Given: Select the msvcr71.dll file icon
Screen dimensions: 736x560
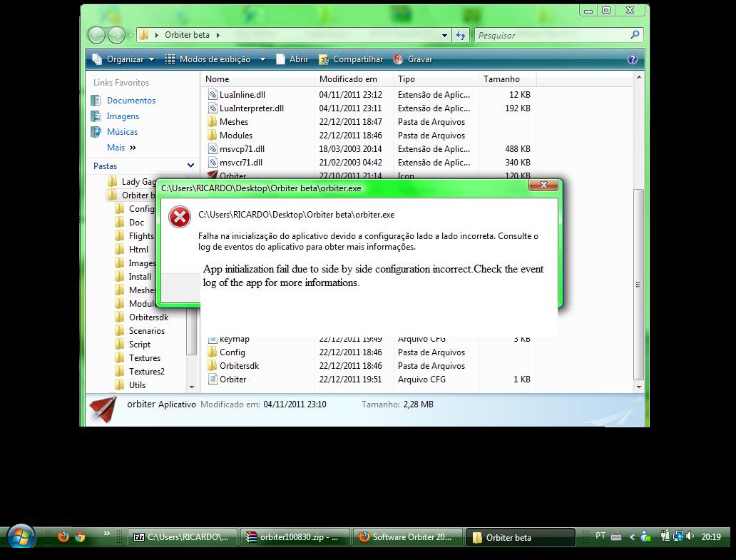Looking at the screenshot, I should 213,163.
